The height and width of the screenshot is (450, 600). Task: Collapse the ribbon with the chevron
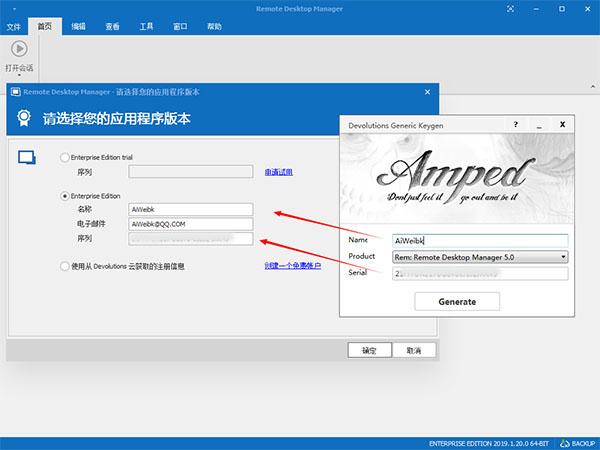point(593,86)
